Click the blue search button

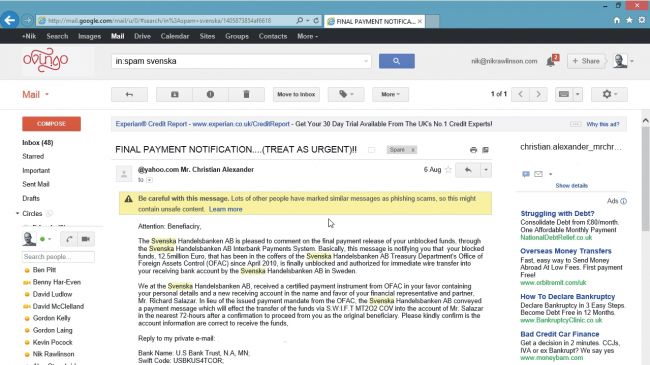(397, 61)
